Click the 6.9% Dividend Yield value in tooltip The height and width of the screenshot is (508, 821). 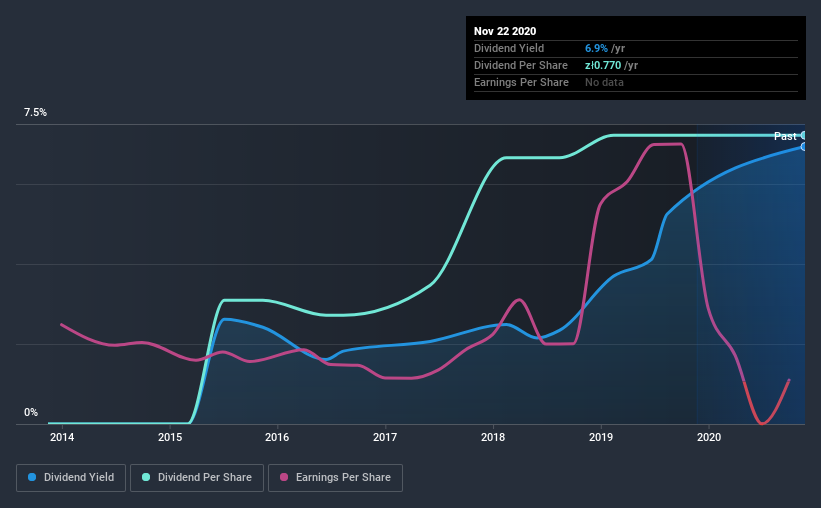point(596,48)
